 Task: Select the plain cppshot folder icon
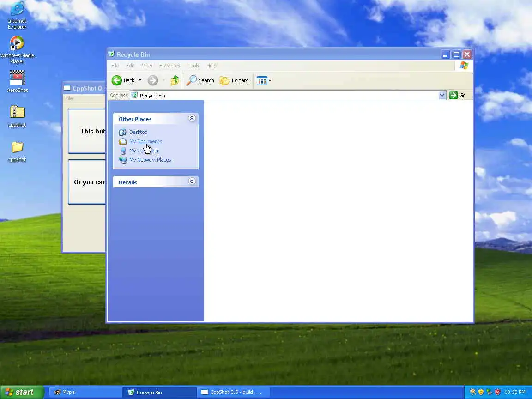pos(17,151)
